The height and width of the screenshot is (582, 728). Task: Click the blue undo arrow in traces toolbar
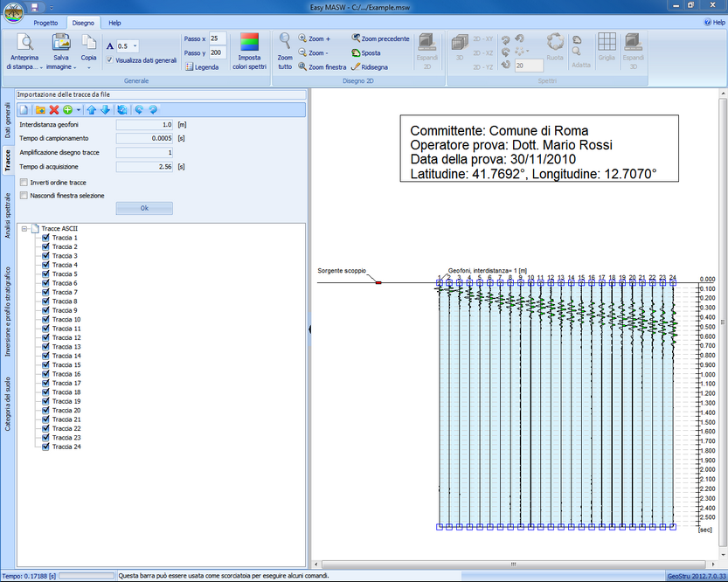pos(139,110)
